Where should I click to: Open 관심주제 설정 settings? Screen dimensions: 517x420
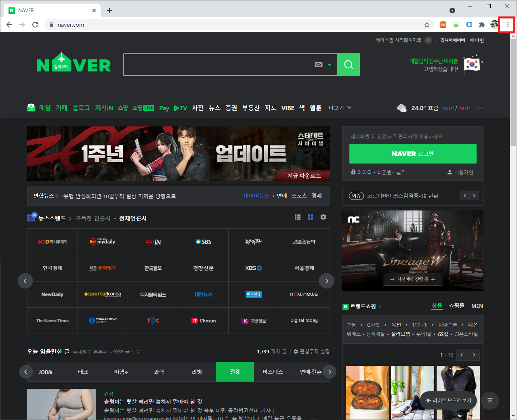click(x=311, y=351)
